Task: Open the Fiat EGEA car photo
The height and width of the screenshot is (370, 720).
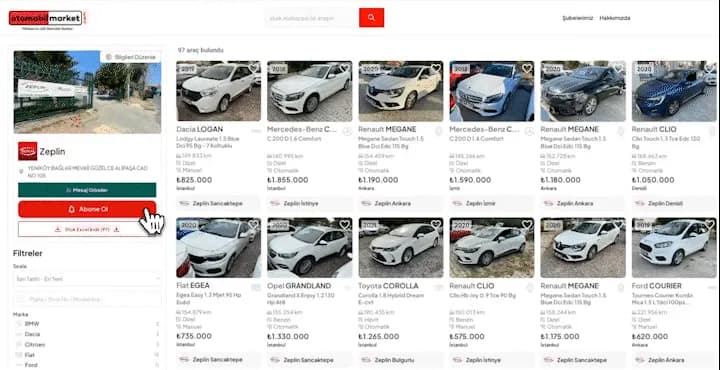Action: click(x=218, y=247)
